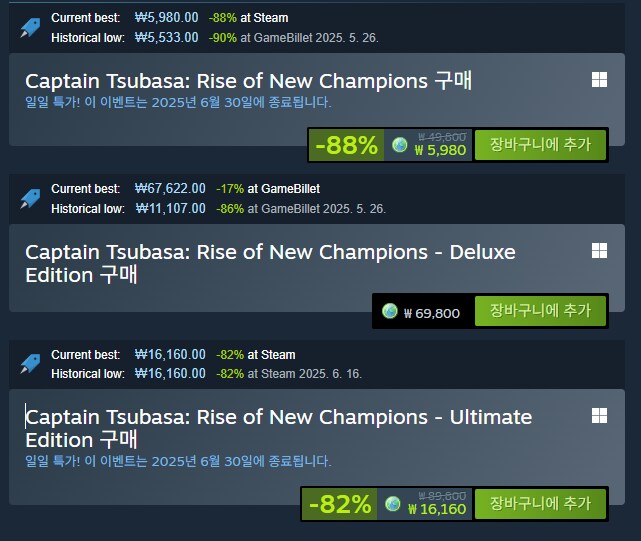Image resolution: width=641 pixels, height=541 pixels.
Task: Click Ultimate Edition purchase title text
Action: coord(278,428)
